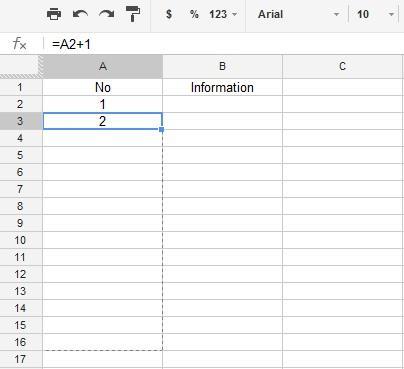Format as percent with % icon

[194, 14]
